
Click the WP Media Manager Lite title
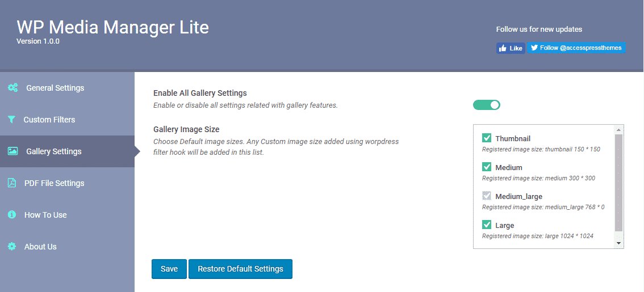click(113, 27)
